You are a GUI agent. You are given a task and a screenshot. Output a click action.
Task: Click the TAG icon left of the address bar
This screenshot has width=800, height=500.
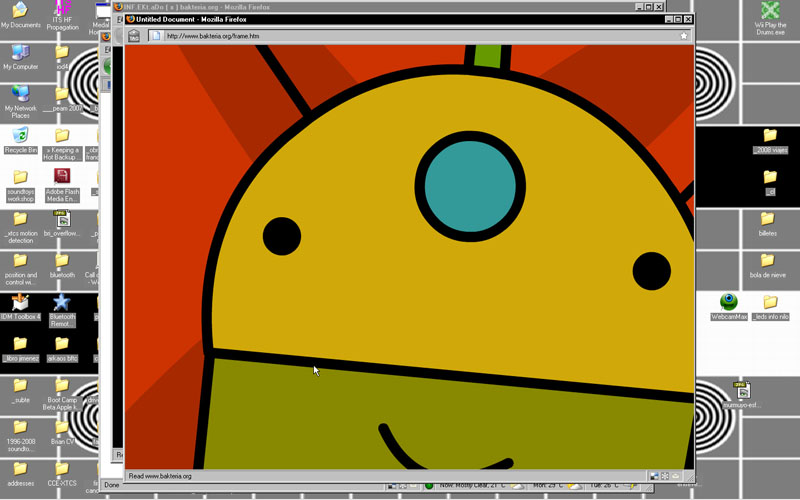click(x=133, y=36)
